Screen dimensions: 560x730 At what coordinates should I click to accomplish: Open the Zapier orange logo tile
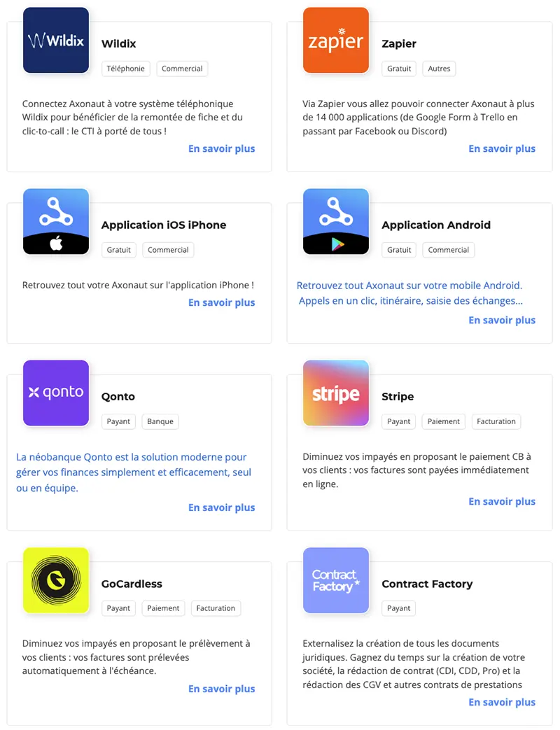tap(335, 40)
